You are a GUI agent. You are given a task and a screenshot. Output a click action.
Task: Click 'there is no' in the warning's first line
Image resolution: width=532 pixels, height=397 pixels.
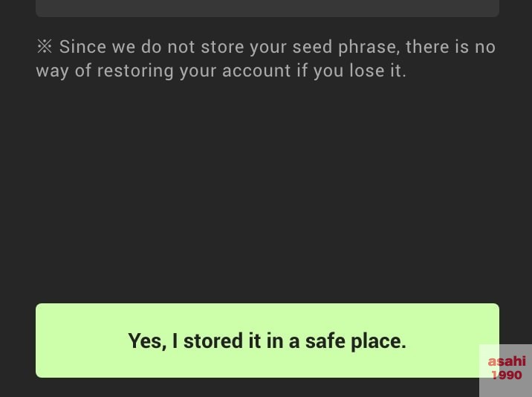click(x=450, y=47)
